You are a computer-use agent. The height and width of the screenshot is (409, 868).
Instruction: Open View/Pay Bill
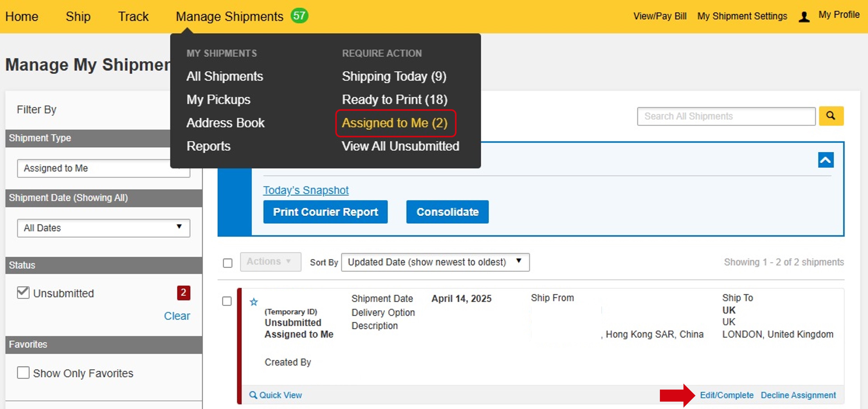coord(660,16)
